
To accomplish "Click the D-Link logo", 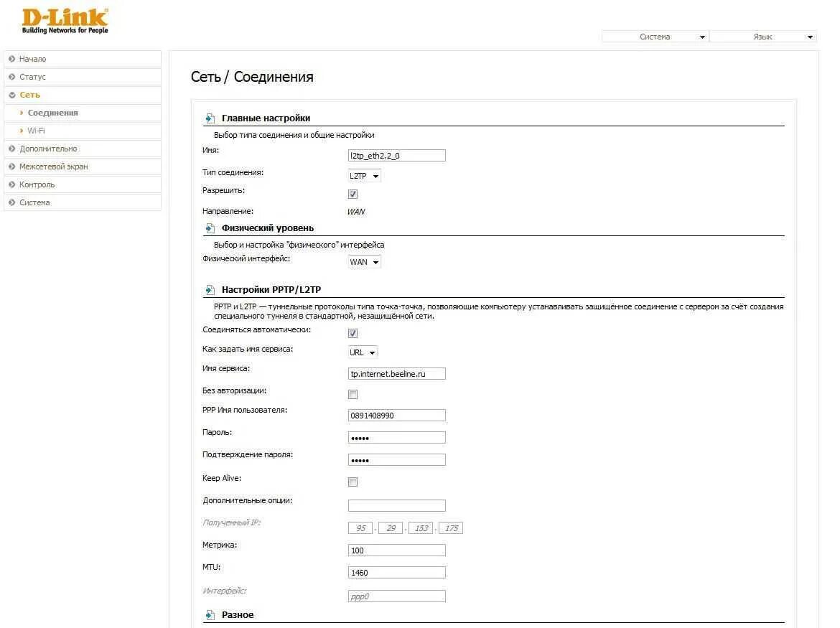I will click(65, 21).
